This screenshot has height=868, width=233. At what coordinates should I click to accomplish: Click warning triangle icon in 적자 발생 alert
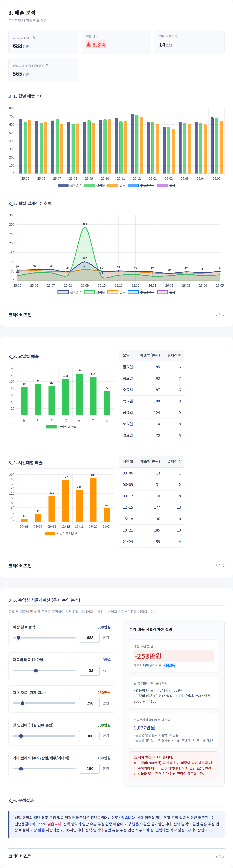tap(135, 757)
